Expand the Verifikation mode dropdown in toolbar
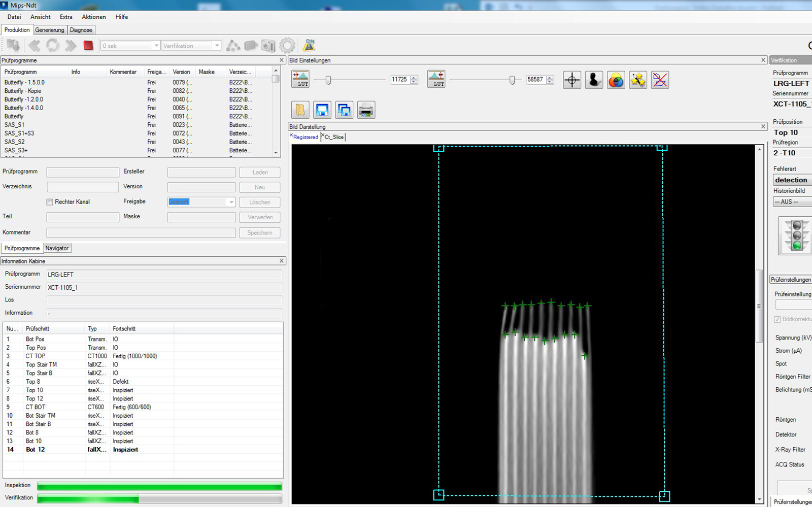 217,46
